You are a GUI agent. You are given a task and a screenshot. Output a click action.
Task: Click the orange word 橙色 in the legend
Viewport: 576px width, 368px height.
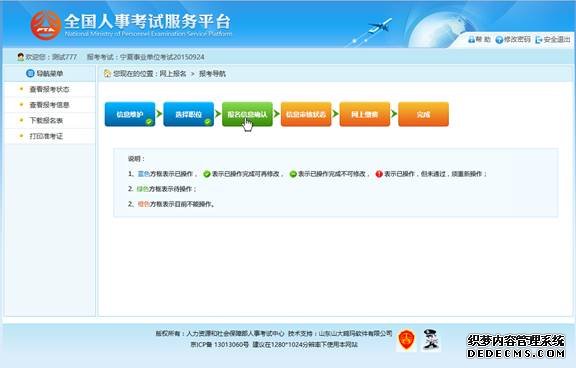[x=143, y=204]
